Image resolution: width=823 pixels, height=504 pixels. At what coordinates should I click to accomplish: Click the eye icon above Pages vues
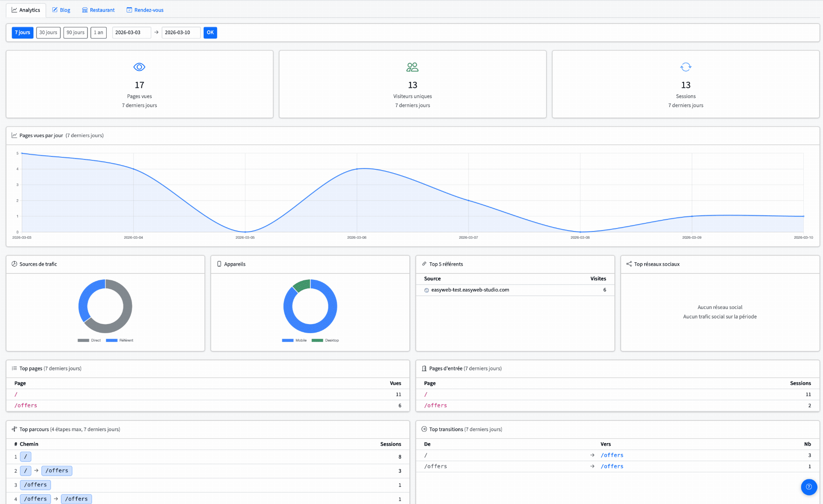click(139, 67)
